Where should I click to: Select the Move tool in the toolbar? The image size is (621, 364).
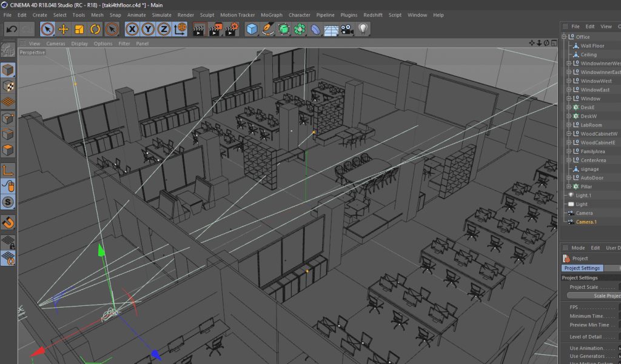point(63,29)
